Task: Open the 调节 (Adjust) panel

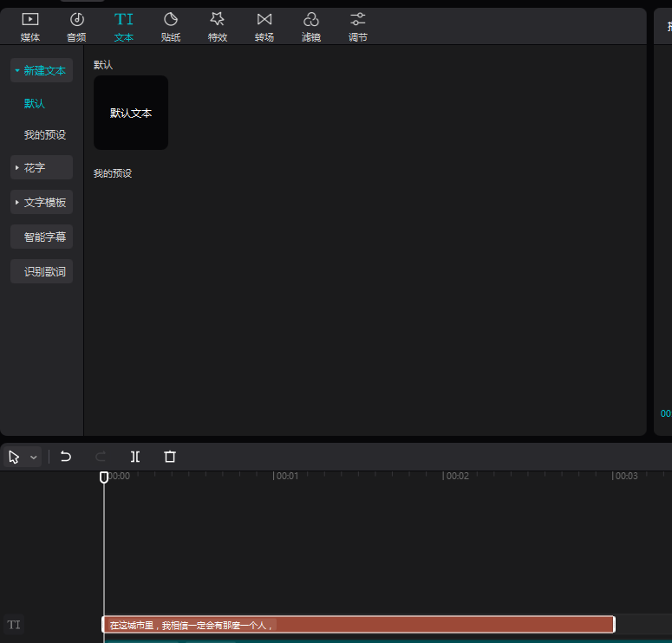Action: coord(357,26)
